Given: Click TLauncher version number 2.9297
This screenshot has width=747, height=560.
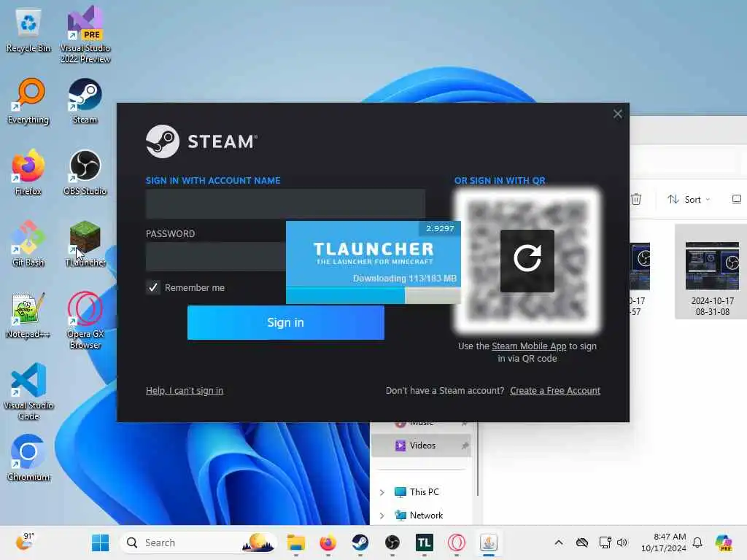Looking at the screenshot, I should (440, 228).
